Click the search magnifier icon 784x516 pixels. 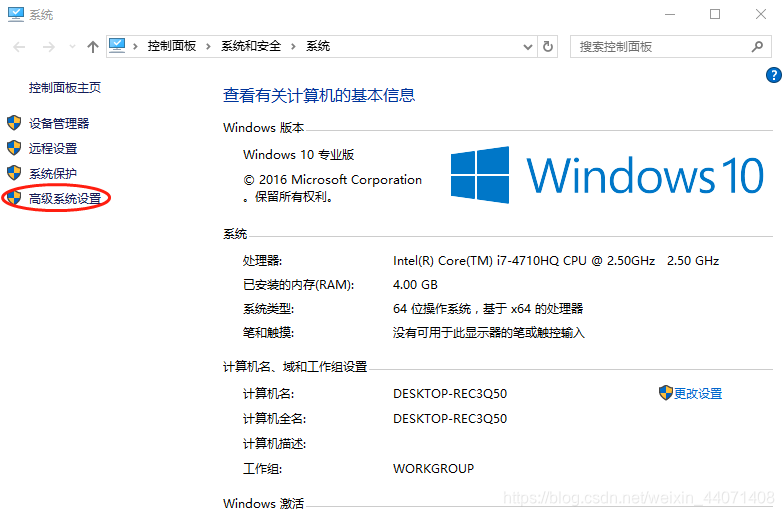(x=758, y=46)
